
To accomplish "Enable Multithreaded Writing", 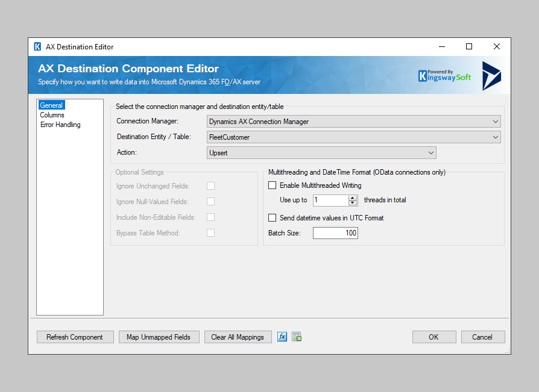I will 272,185.
